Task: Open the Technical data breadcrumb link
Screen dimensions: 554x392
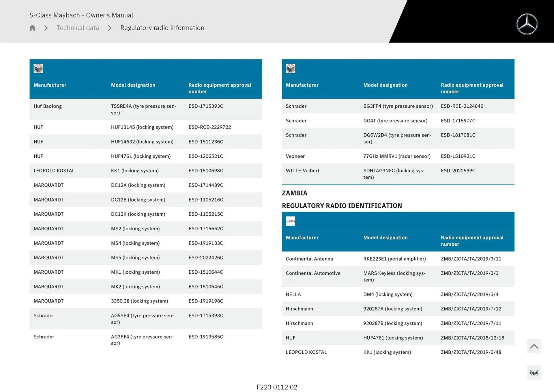Action: 78,28
